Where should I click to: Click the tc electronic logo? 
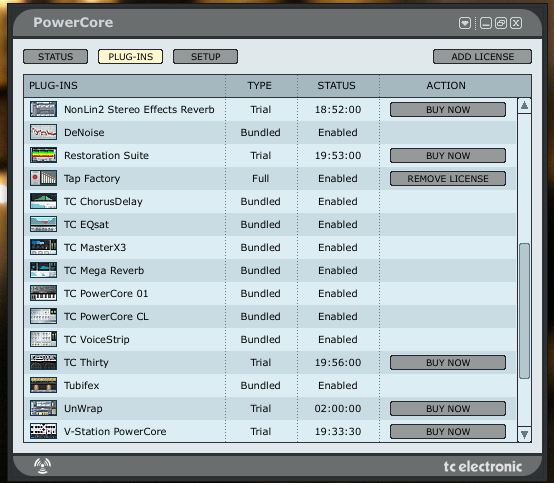tap(483, 466)
